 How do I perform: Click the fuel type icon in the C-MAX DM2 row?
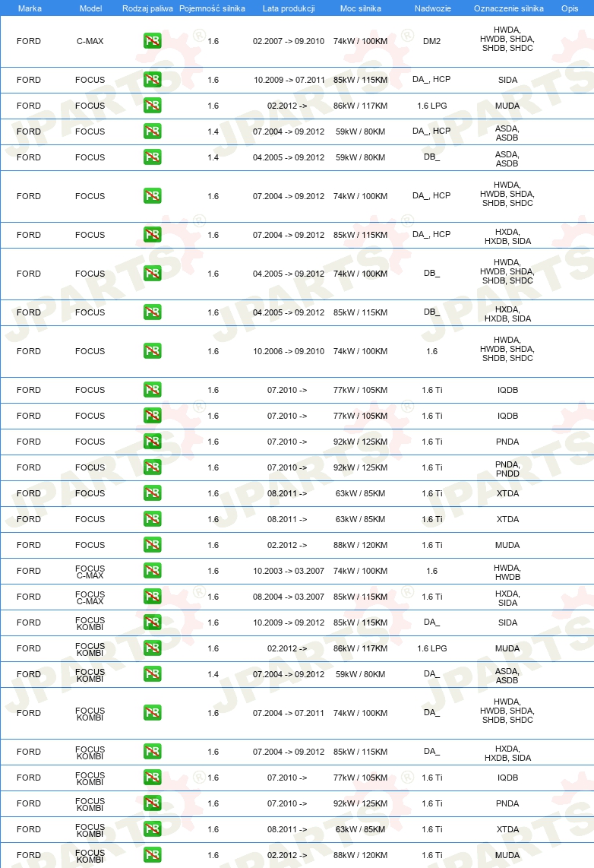152,41
